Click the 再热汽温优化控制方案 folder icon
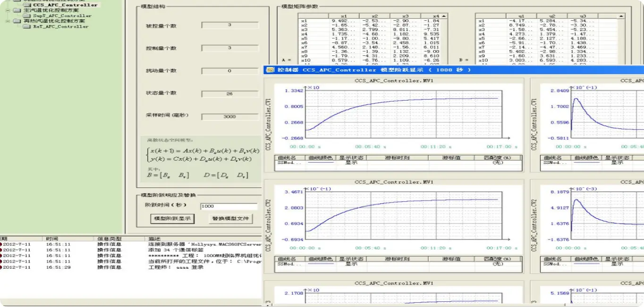The width and height of the screenshot is (644, 307). (x=17, y=21)
